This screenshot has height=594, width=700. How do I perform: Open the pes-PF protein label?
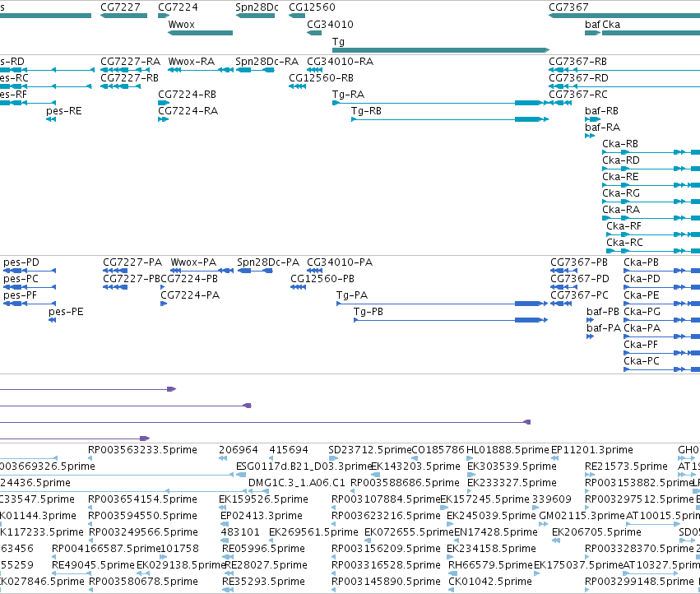tap(20, 295)
